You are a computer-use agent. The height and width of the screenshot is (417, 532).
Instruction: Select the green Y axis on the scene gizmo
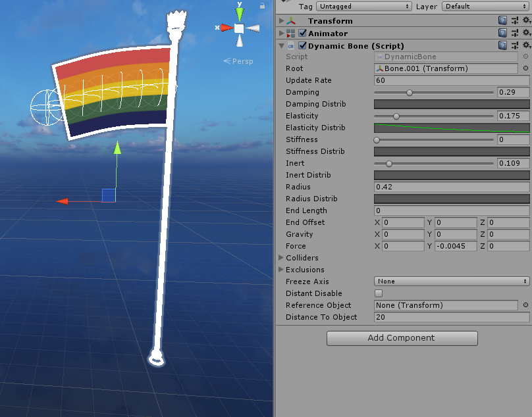point(239,12)
